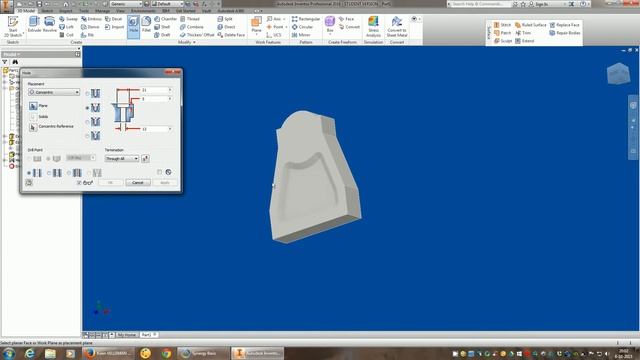Click Sign In link
Viewport: 640px width, 360px height.
pyautogui.click(x=541, y=4)
